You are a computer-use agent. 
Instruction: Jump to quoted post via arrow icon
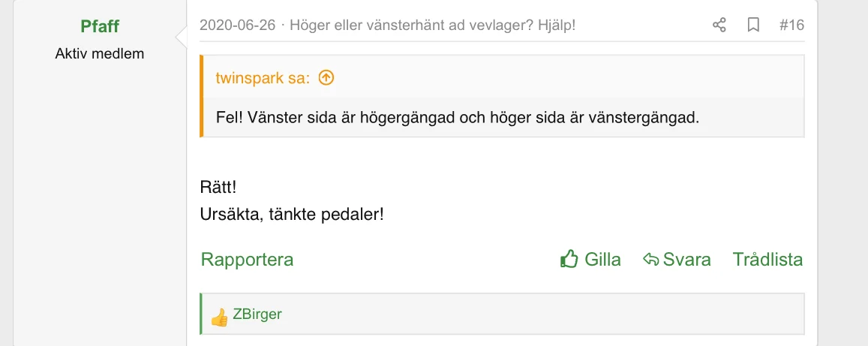326,78
